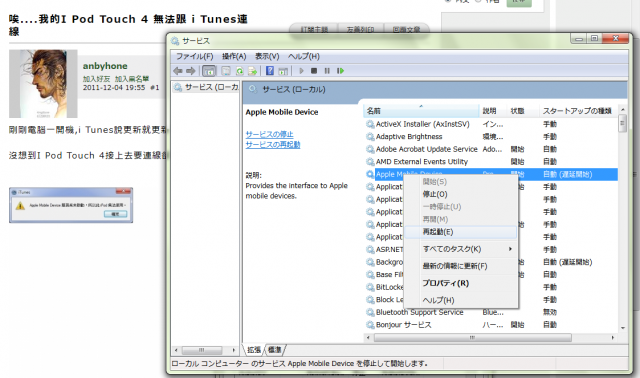This screenshot has height=378, width=640.
Task: Click the サービスの停止 link
Action: (269, 134)
